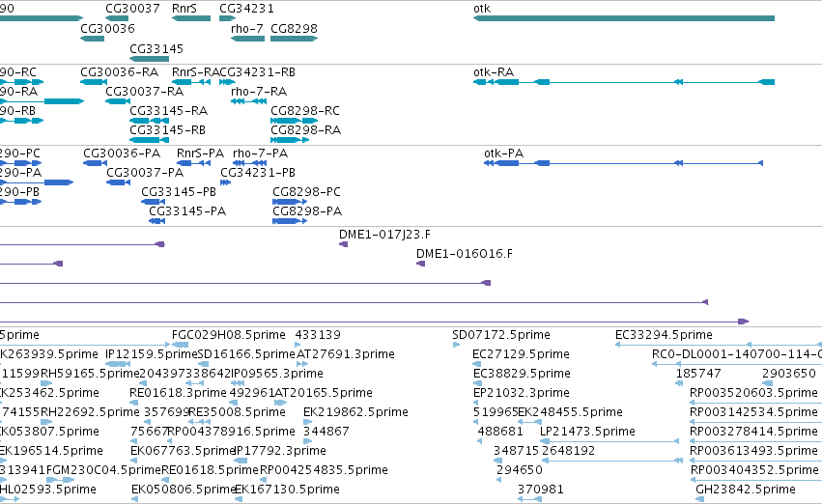This screenshot has width=822, height=504.
Task: Open EST AT27691.3prime
Action: (346, 354)
